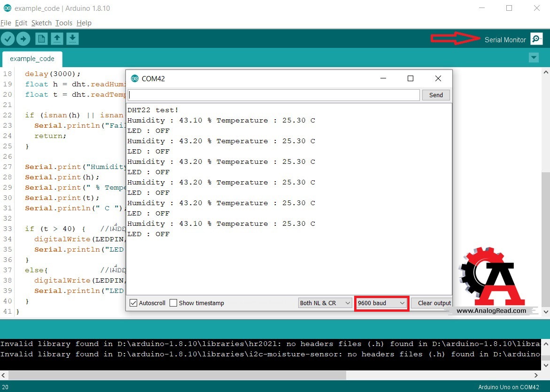Click the console horizontal scrollbar thumb

(x=177, y=375)
